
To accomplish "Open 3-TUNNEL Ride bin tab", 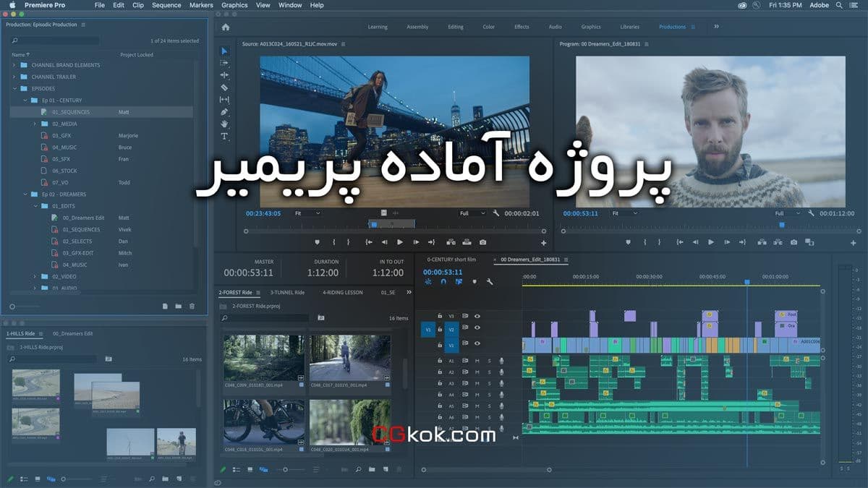I will tap(287, 293).
